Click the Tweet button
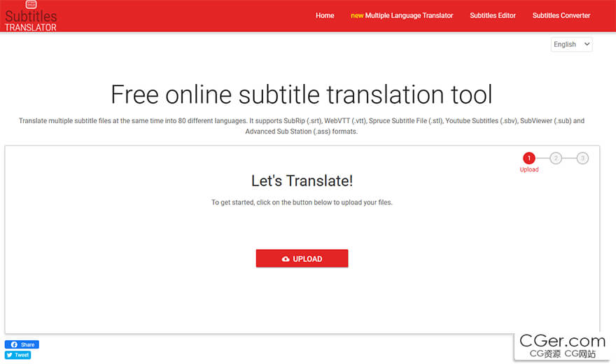 point(18,355)
